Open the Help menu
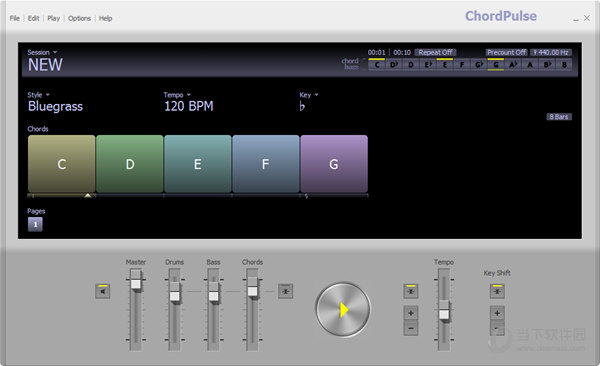The height and width of the screenshot is (366, 600). click(105, 18)
